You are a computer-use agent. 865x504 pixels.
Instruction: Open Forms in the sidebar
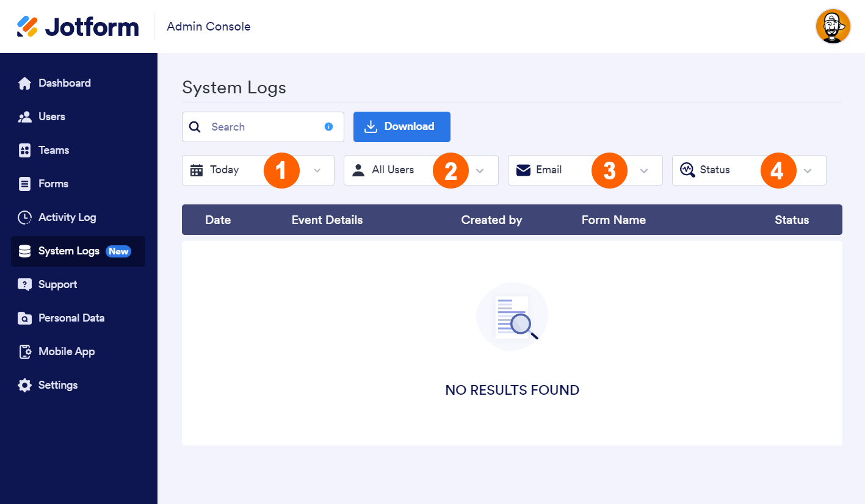pos(78,184)
